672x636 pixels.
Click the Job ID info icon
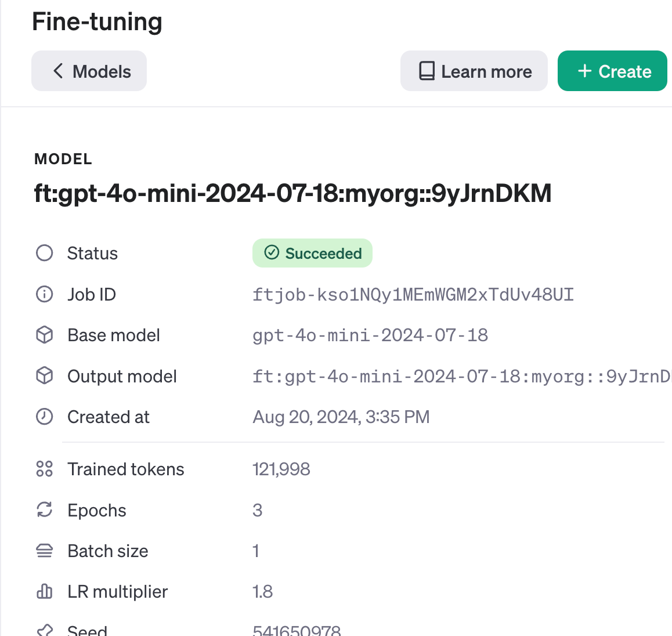coord(45,294)
